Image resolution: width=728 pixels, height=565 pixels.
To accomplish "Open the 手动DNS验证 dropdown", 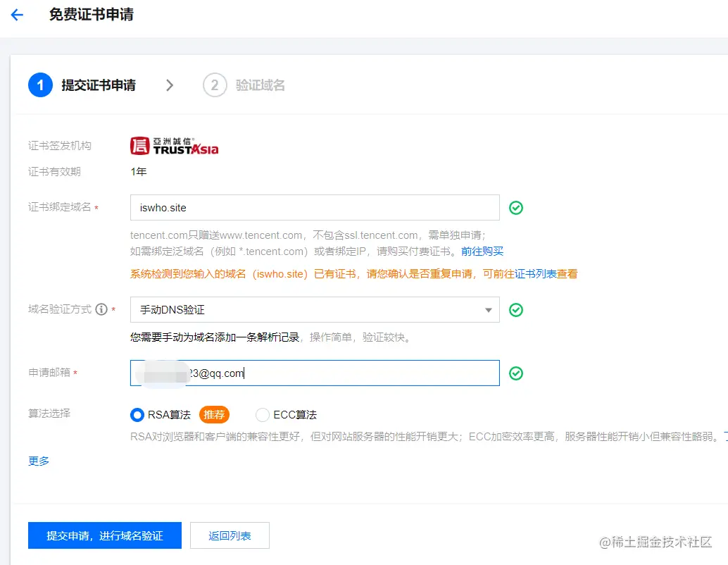I will pyautogui.click(x=315, y=310).
